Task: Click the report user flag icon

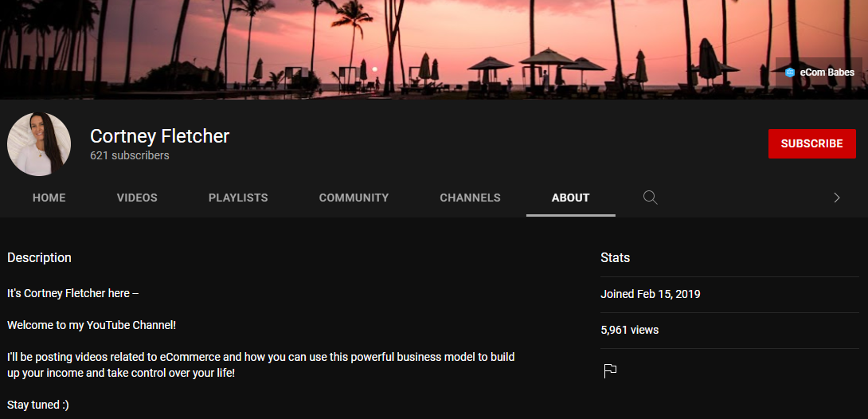Action: [x=610, y=371]
